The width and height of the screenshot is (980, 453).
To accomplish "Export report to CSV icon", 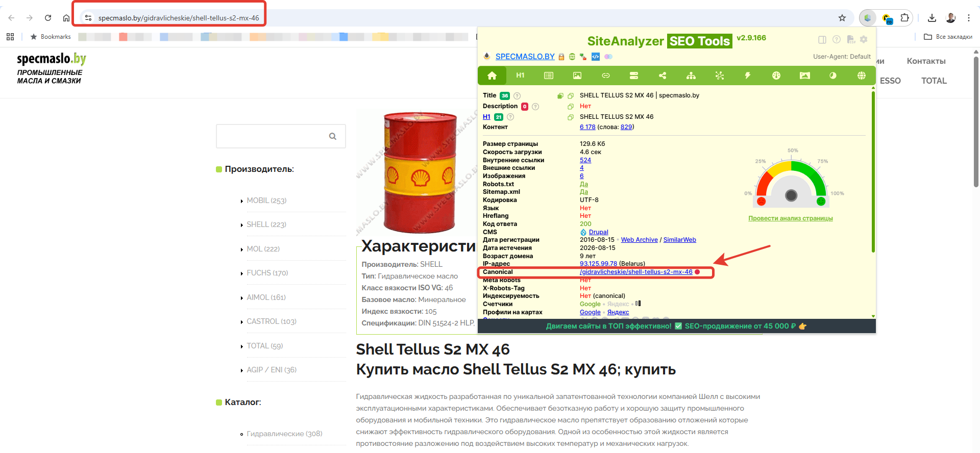I will tap(851, 39).
